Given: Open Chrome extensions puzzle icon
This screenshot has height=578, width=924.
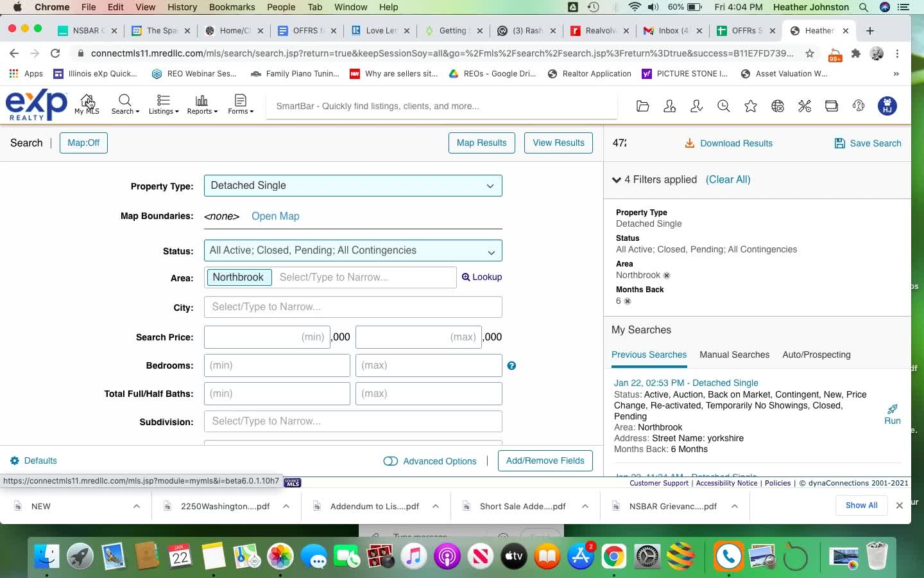Looking at the screenshot, I should point(856,53).
